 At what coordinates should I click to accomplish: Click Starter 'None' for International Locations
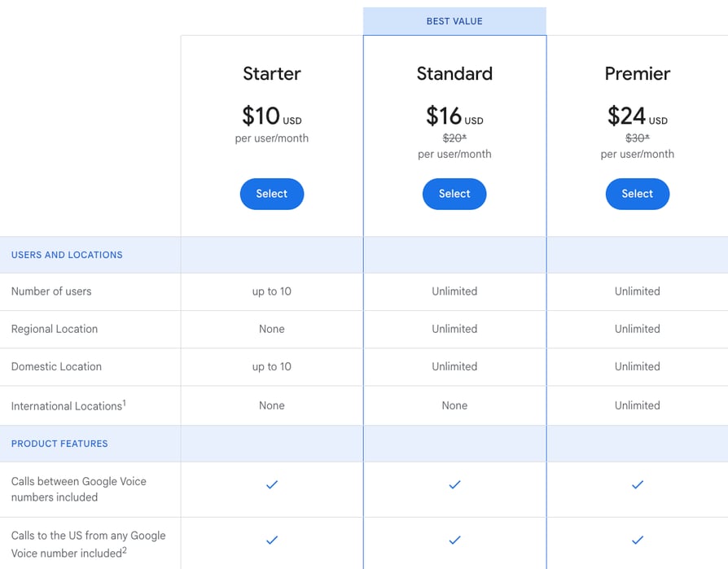pos(272,405)
